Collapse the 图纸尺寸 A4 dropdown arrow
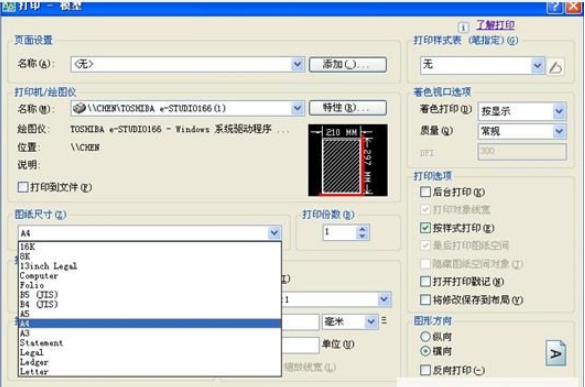The width and height of the screenshot is (585, 387). coord(274,233)
